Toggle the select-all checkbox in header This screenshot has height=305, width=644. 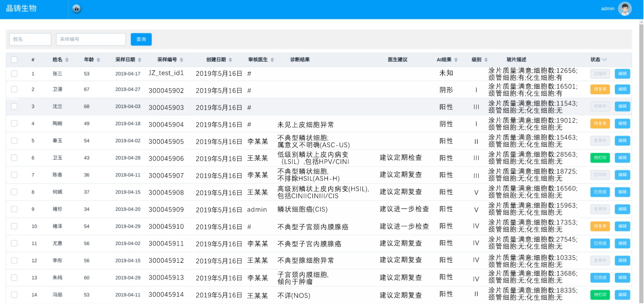click(x=14, y=60)
